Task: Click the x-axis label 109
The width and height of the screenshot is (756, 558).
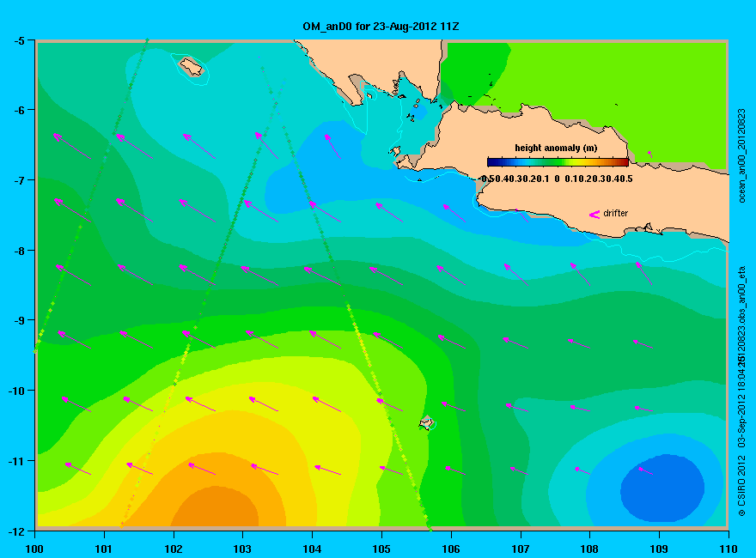Action: (x=659, y=549)
